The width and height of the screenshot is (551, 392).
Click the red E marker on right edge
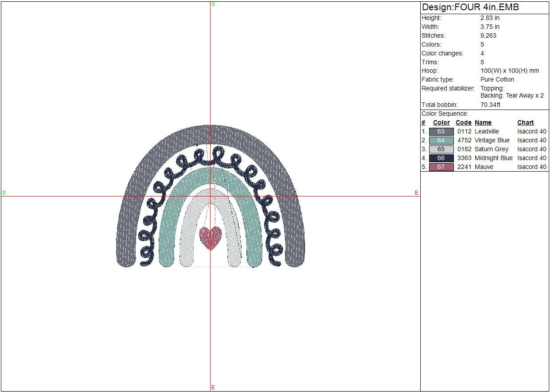tap(416, 193)
